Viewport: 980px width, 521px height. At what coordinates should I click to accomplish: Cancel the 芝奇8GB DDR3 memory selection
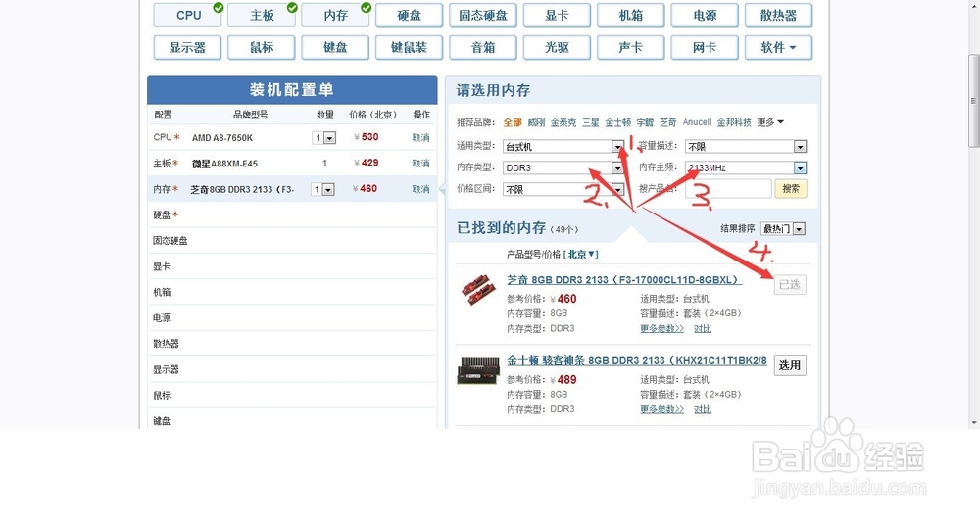click(x=420, y=189)
